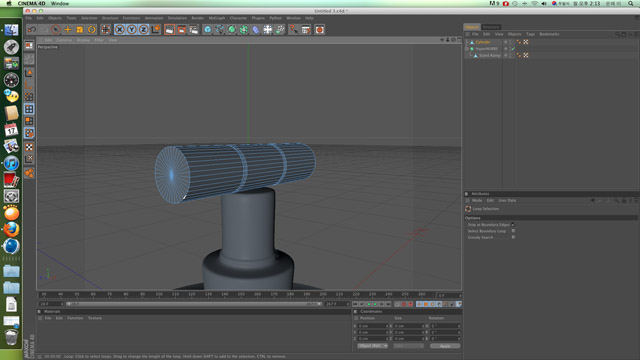Viewport: 640px width, 360px height.
Task: Open the viewport Display menu
Action: pos(83,40)
